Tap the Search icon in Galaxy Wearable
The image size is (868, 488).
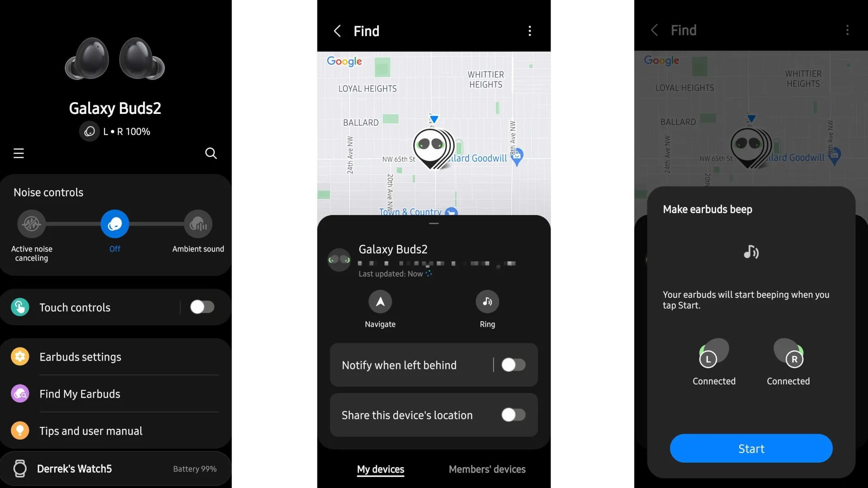[x=211, y=154]
